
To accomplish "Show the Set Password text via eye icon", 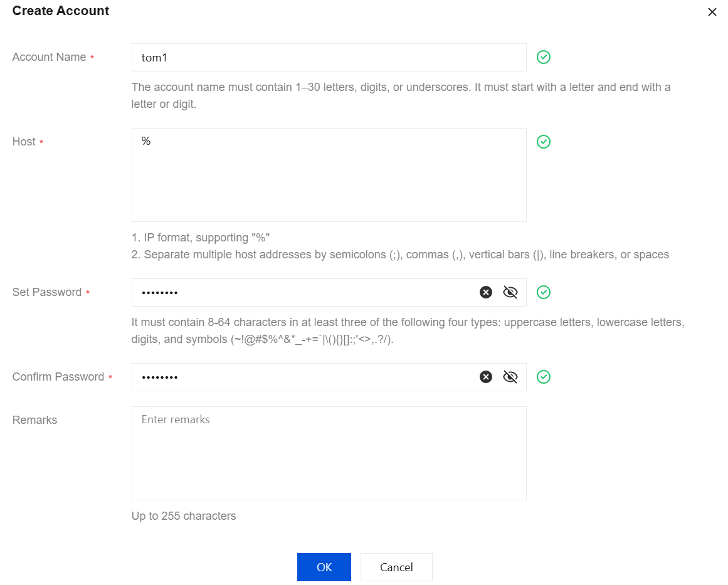I will (x=510, y=292).
